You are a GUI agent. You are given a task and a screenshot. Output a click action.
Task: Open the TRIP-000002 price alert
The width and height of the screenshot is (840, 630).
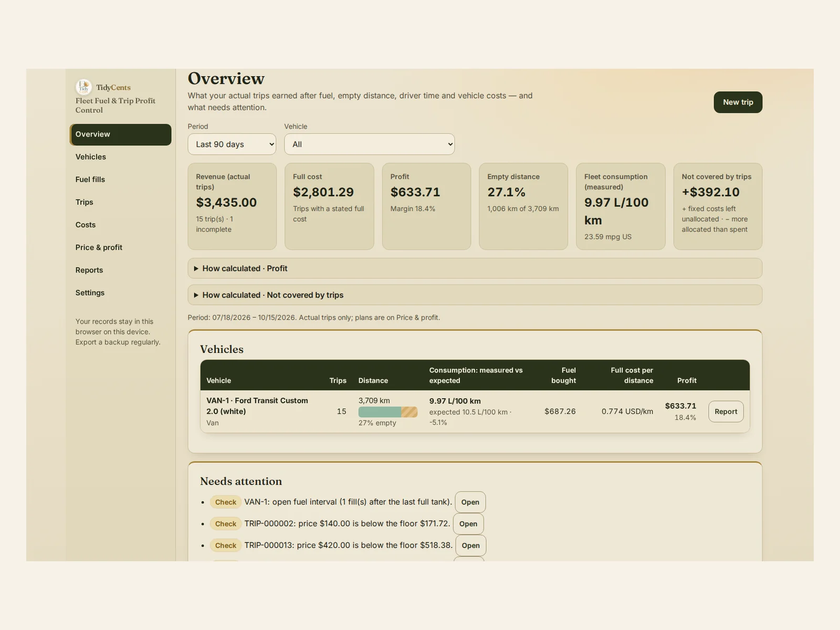(468, 524)
